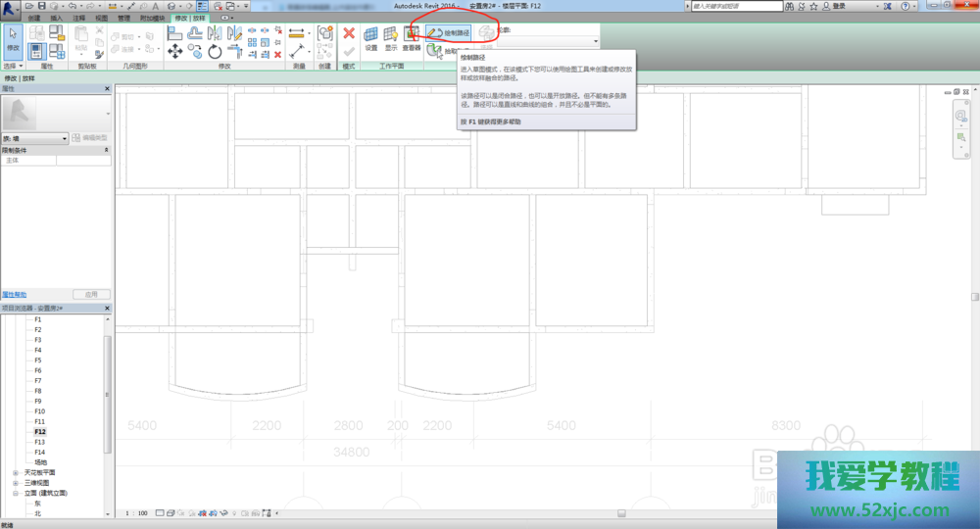The height and width of the screenshot is (529, 980).
Task: Click the 显示 work plane icon
Action: click(390, 36)
